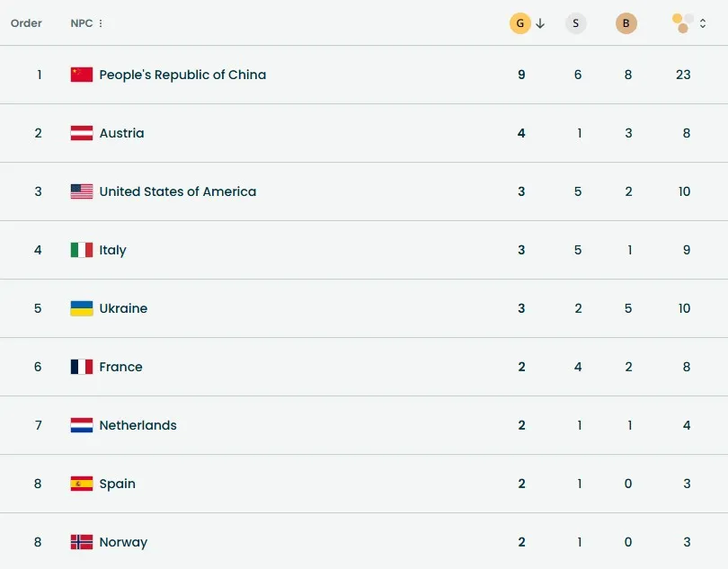
Task: Click the NPC column header label
Action: point(81,23)
